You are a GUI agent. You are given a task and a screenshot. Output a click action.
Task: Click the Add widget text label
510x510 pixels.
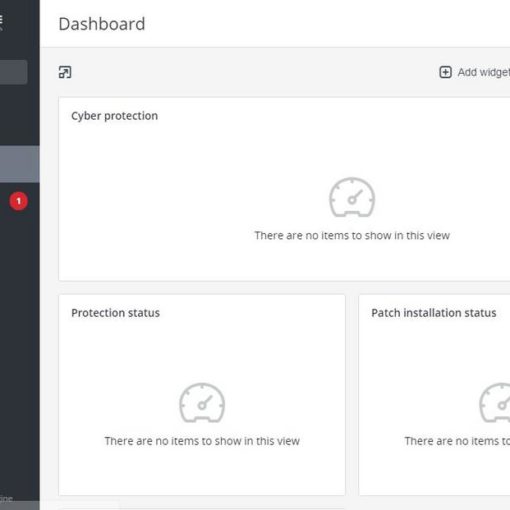click(484, 72)
